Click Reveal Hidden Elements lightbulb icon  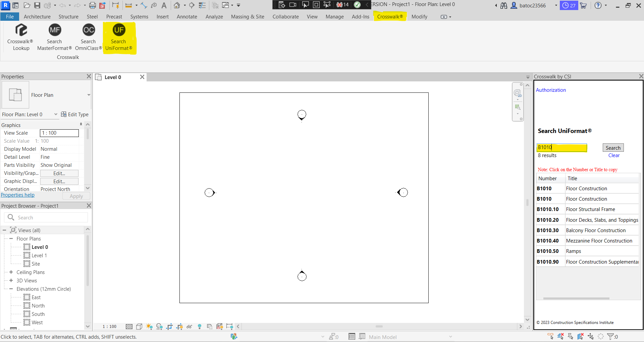[x=200, y=327]
